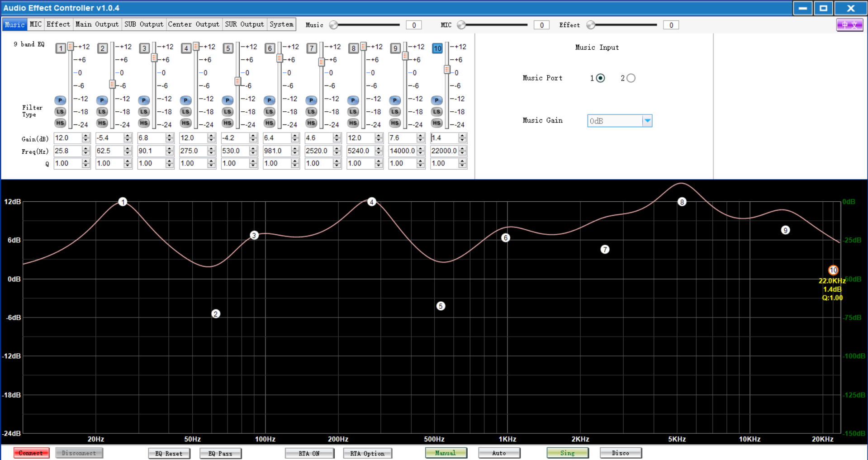This screenshot has width=868, height=460.
Task: Click EQ node 3 on the curve
Action: click(254, 235)
